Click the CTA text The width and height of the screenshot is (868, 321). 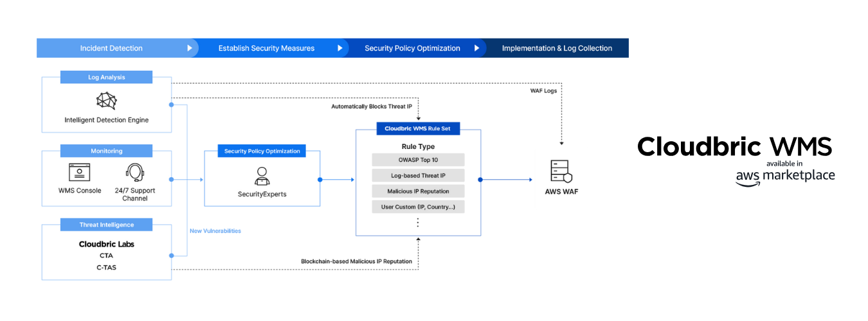[106, 256]
